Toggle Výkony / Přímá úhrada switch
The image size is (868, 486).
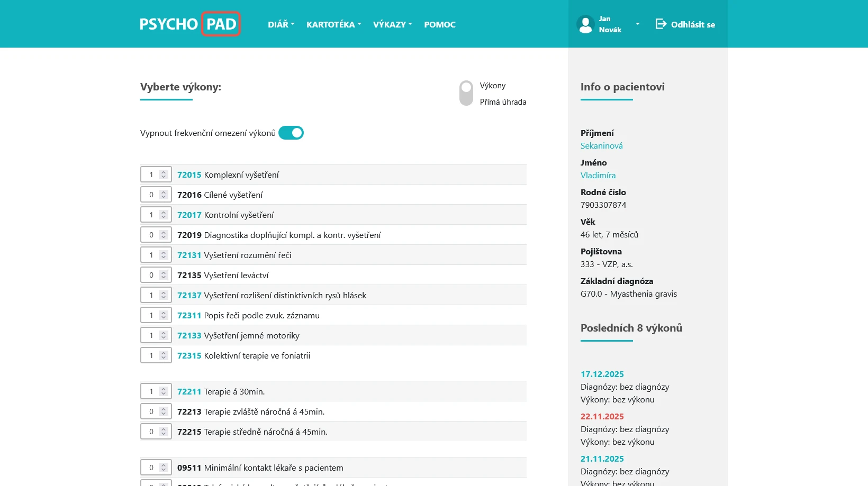click(466, 93)
